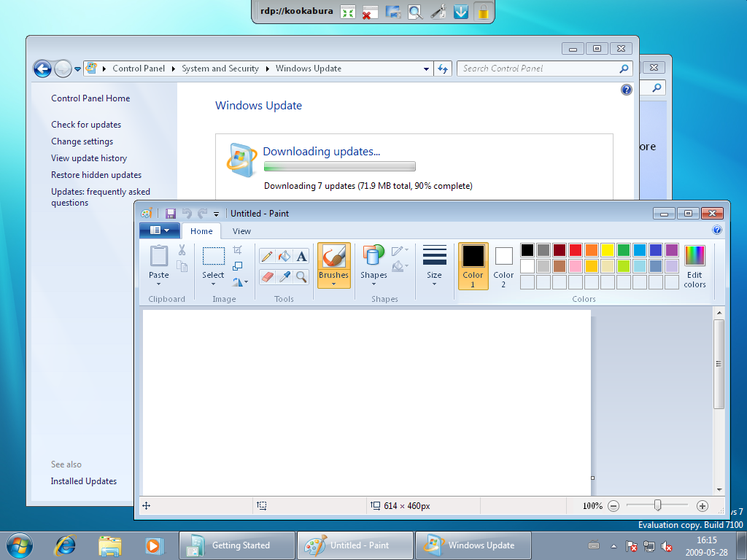This screenshot has height=560, width=747.
Task: Open Windows Media Player from taskbar
Action: pos(154,545)
